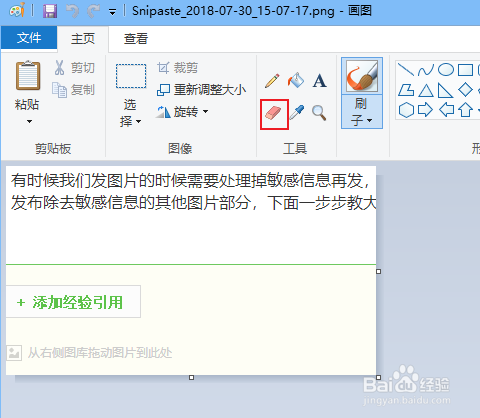The height and width of the screenshot is (418, 480).
Task: Open the 旋转 rotate dropdown
Action: [x=182, y=112]
